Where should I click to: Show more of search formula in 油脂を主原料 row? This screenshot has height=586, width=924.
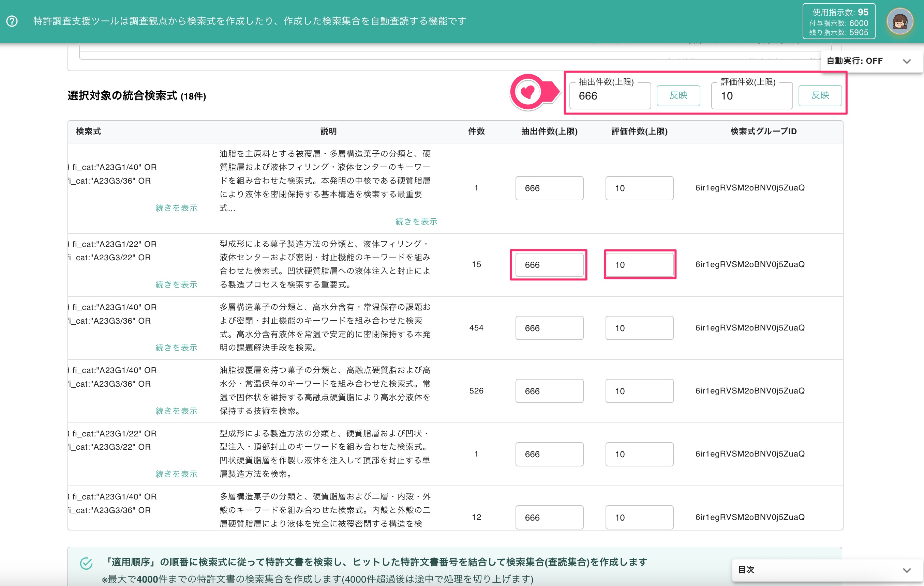point(176,208)
